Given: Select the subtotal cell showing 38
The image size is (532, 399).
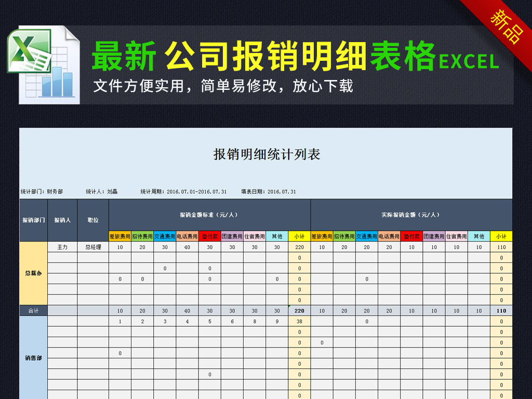Looking at the screenshot, I should (299, 322).
